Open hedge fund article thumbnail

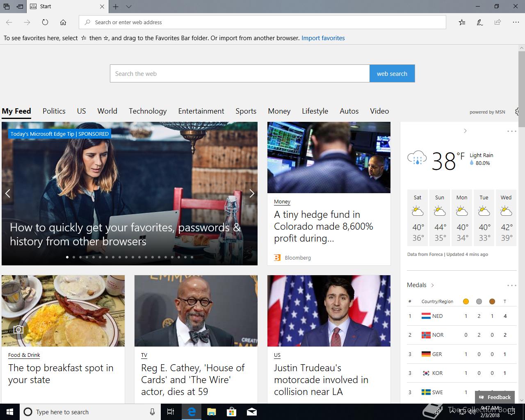tap(329, 157)
